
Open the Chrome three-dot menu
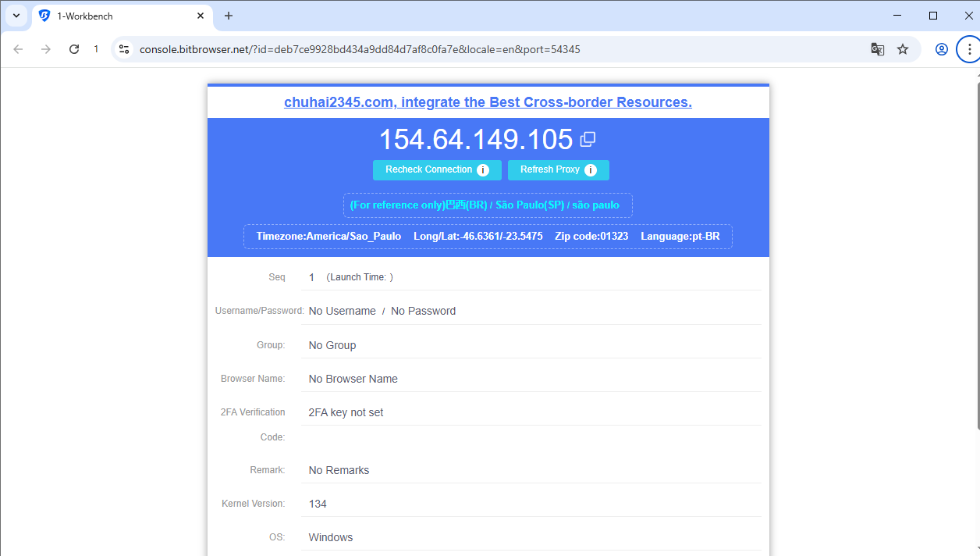click(x=969, y=49)
